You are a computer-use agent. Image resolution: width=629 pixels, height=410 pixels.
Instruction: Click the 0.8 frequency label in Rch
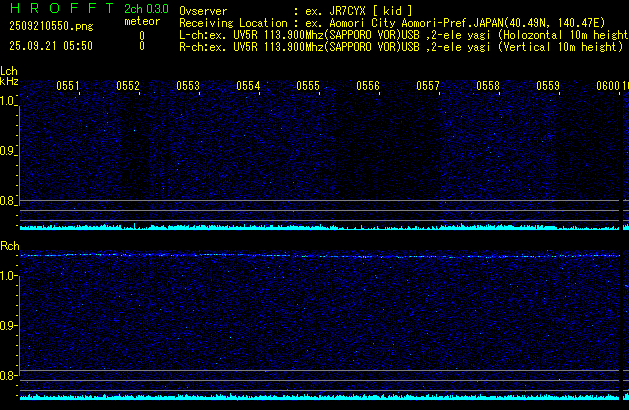pos(9,376)
